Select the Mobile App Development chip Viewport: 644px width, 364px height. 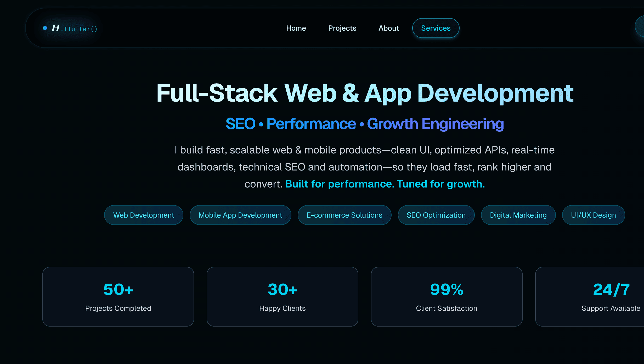point(240,215)
